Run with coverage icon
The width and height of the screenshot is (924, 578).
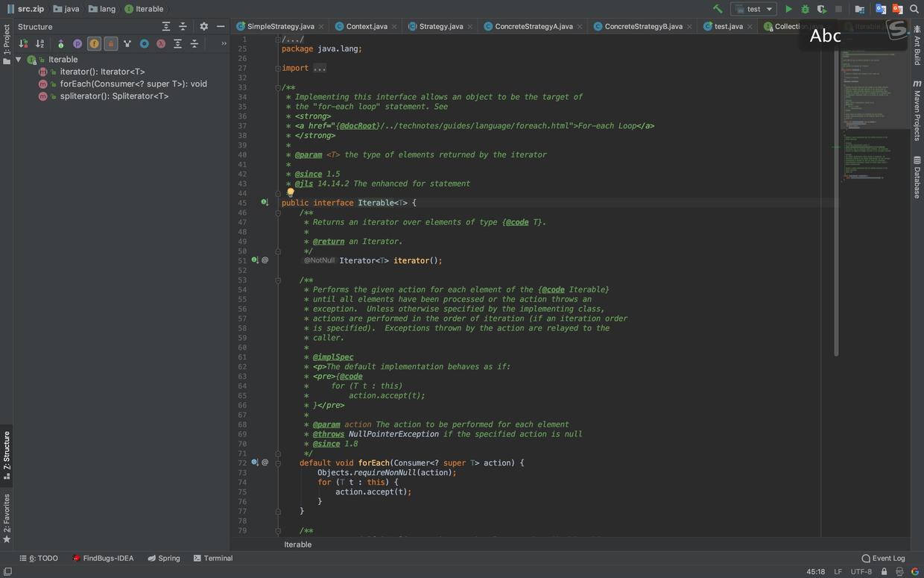[821, 9]
